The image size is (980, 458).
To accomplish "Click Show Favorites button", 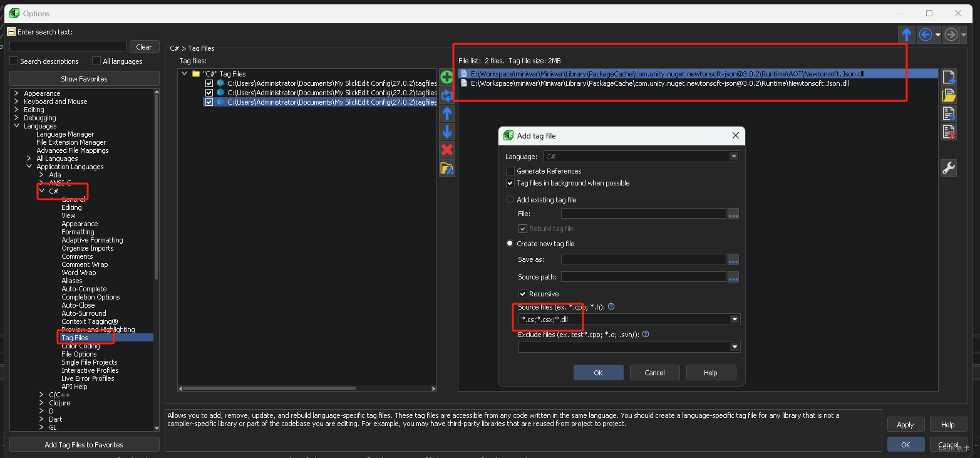I will (x=84, y=79).
